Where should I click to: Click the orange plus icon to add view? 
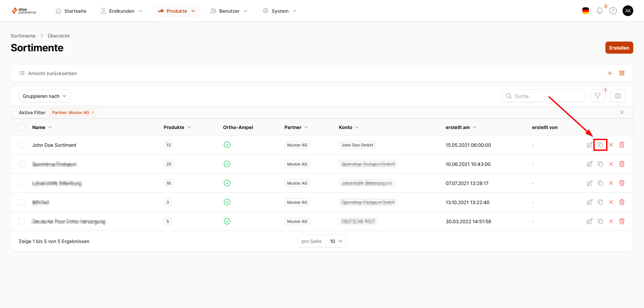click(x=609, y=73)
